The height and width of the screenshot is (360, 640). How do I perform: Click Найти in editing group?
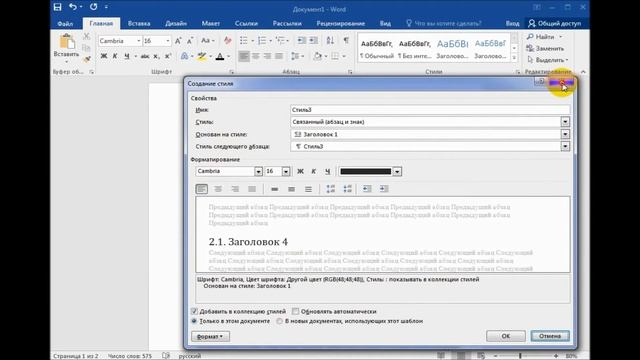coord(544,37)
